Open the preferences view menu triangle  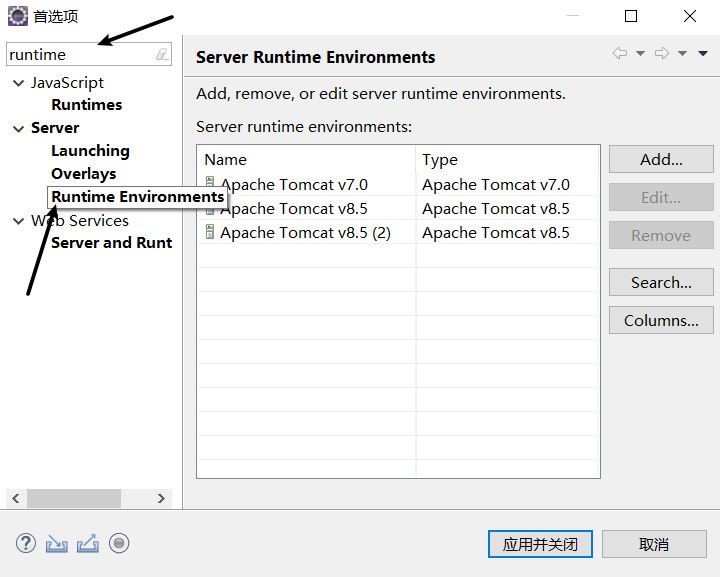tap(703, 53)
